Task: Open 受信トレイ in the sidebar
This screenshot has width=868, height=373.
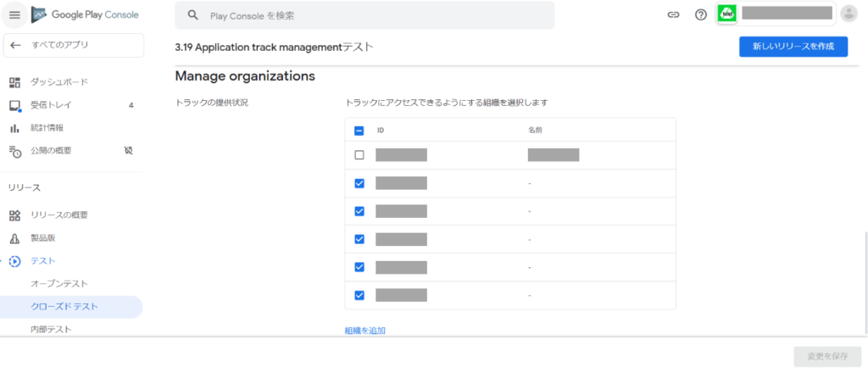Action: coord(51,105)
